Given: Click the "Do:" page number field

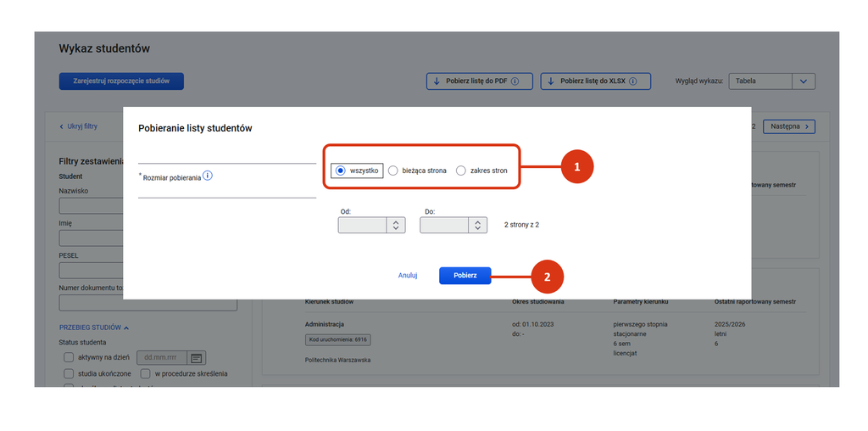Looking at the screenshot, I should pos(444,225).
